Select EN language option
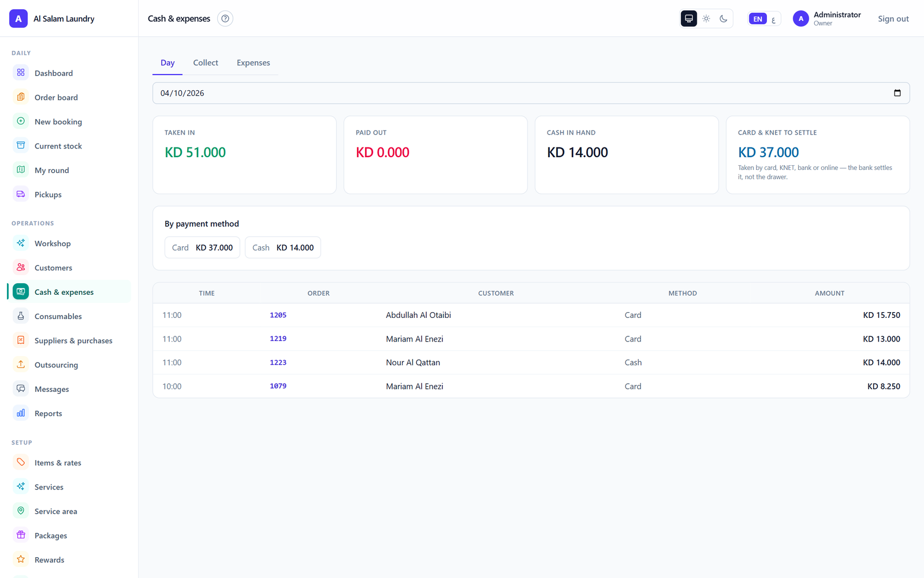This screenshot has height=578, width=924. 758,18
